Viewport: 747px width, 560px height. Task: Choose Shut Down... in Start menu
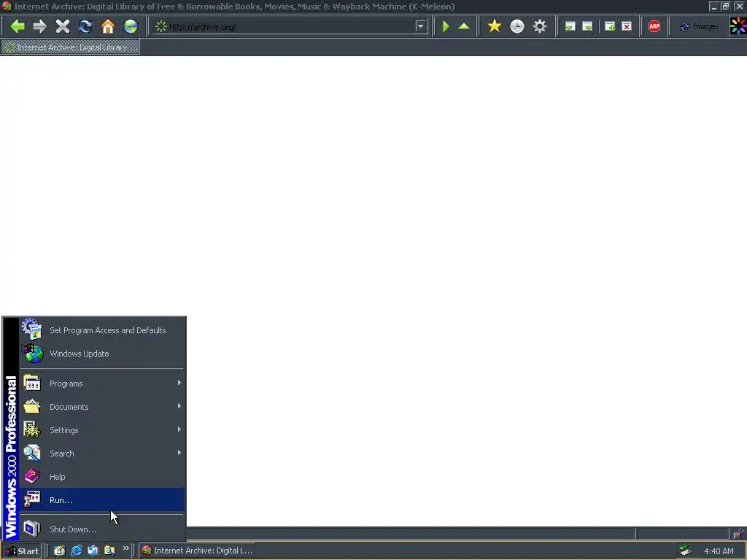(x=102, y=529)
